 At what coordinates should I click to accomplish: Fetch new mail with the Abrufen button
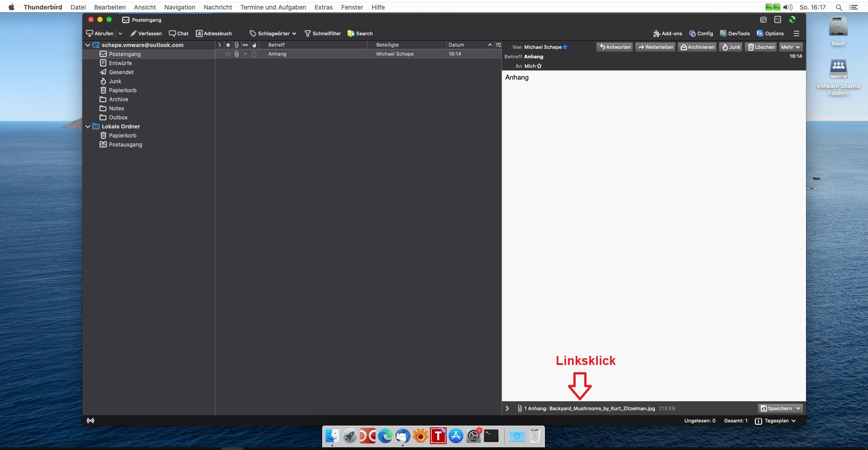[x=100, y=33]
